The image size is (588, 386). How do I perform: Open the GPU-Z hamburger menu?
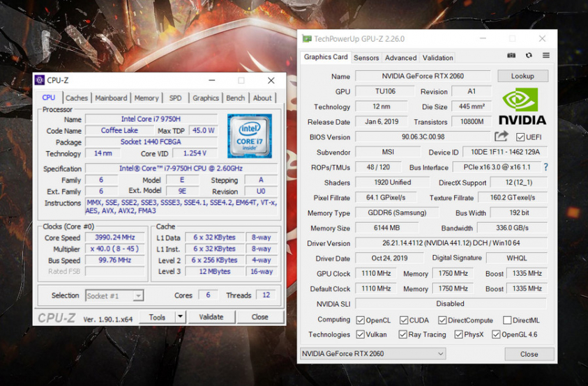click(x=546, y=56)
